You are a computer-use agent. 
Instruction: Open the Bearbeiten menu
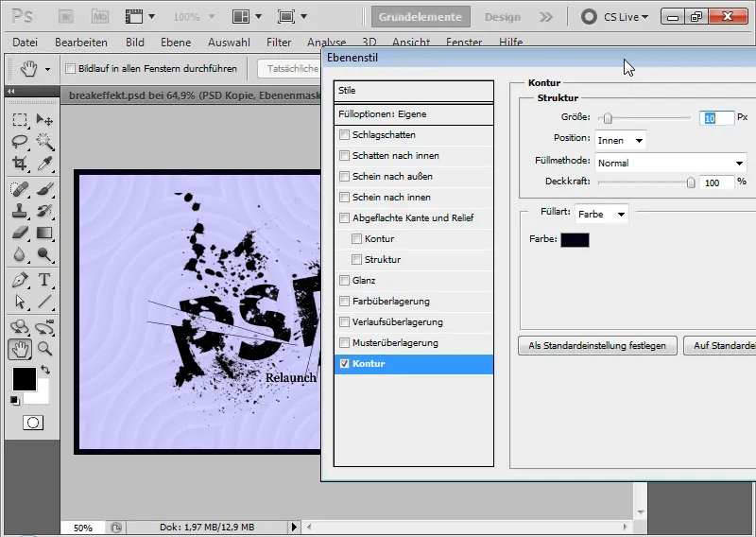81,43
